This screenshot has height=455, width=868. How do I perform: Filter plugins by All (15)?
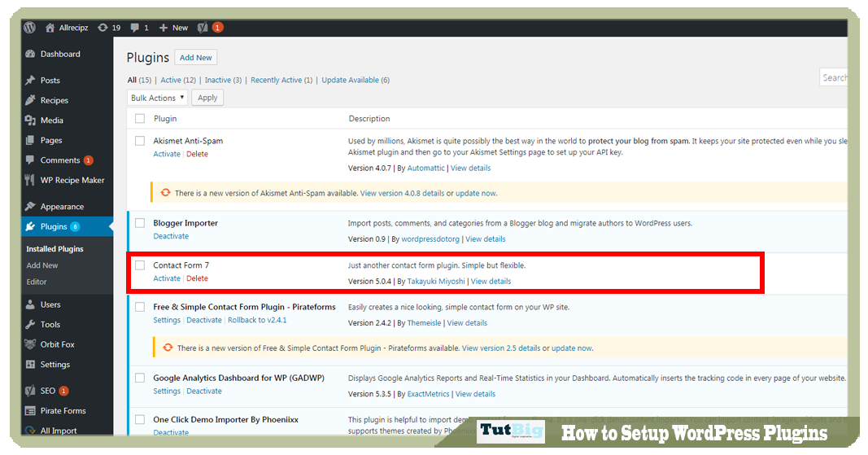(139, 80)
